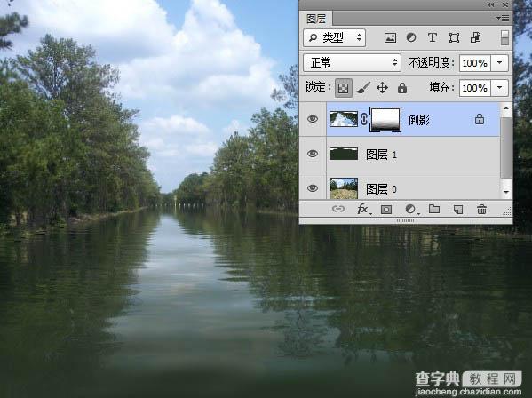The image size is (532, 398).
Task: Hide the 倒影 layer
Action: (x=313, y=119)
